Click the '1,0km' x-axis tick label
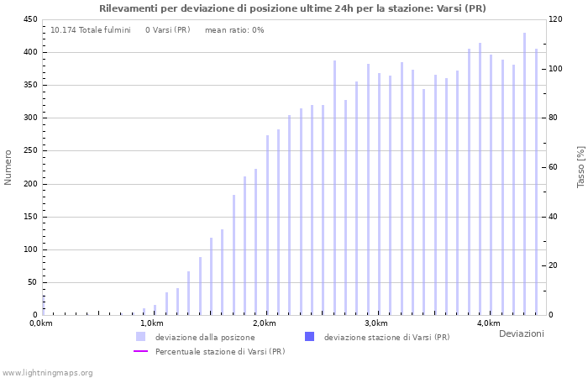Image resolution: width=588 pixels, height=378 pixels. [x=152, y=323]
